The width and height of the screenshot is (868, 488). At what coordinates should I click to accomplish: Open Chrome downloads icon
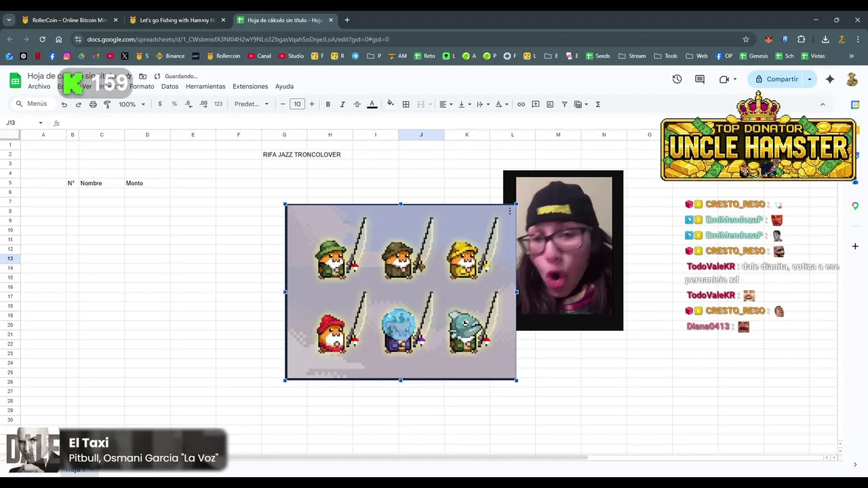tap(825, 39)
